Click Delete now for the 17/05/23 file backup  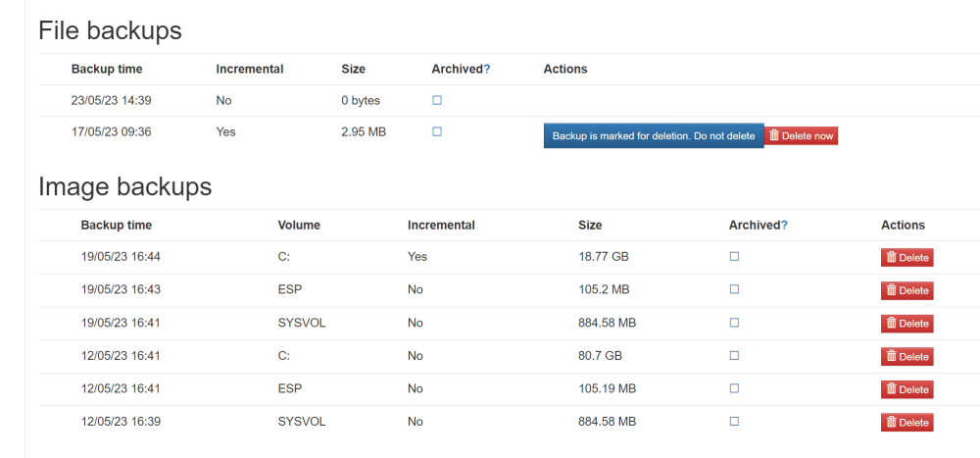(x=801, y=135)
